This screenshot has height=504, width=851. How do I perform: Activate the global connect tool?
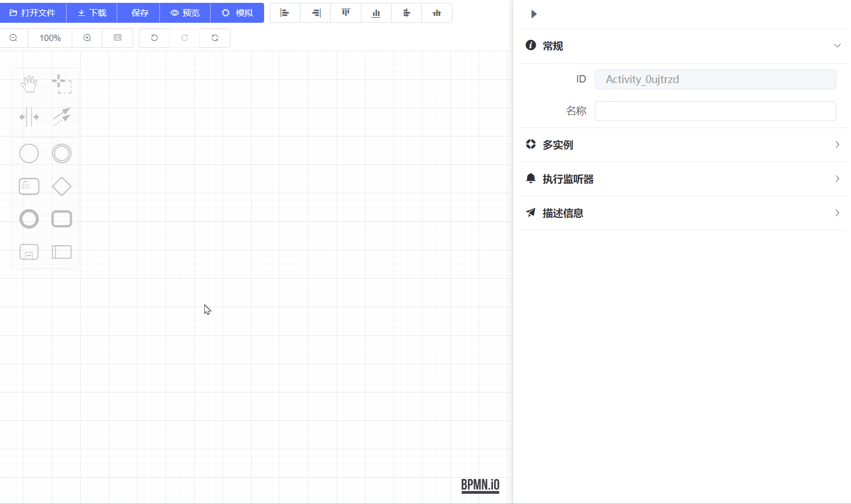click(x=61, y=117)
